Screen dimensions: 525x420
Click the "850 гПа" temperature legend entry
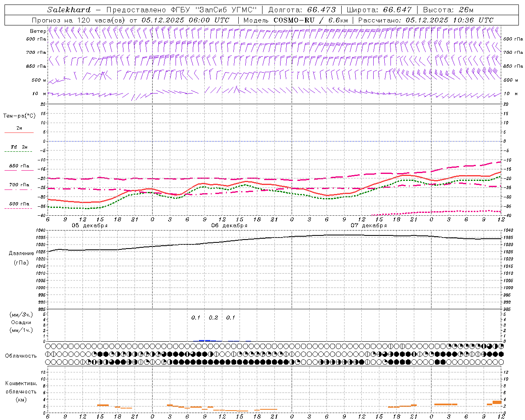coord(19,166)
